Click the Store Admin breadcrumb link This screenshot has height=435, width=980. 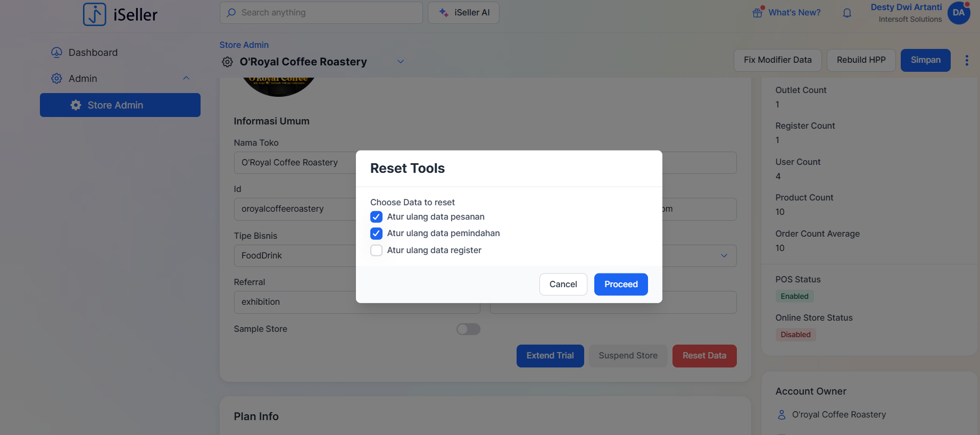tap(244, 45)
